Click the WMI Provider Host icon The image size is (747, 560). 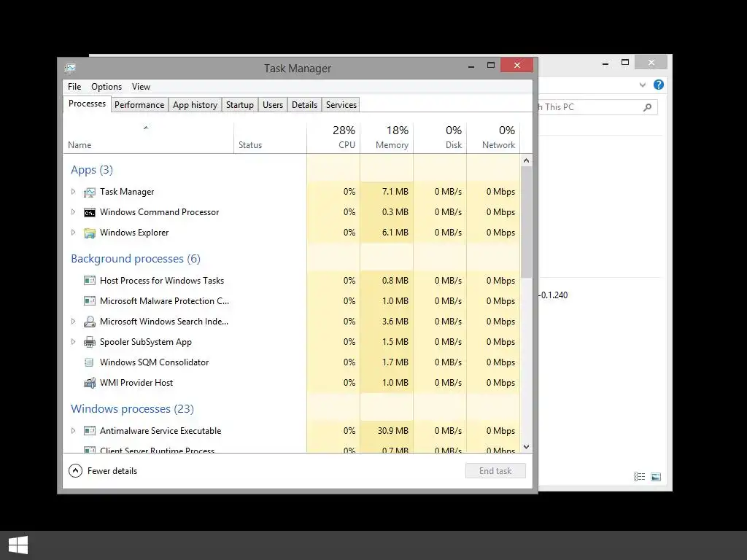(x=90, y=383)
